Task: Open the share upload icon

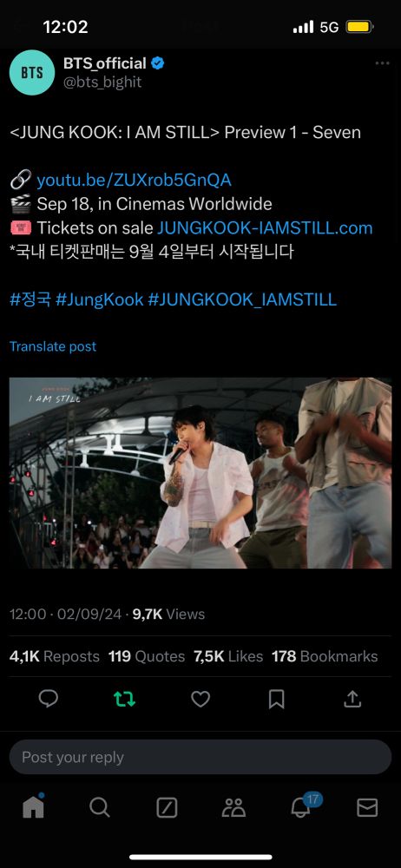Action: (x=352, y=699)
